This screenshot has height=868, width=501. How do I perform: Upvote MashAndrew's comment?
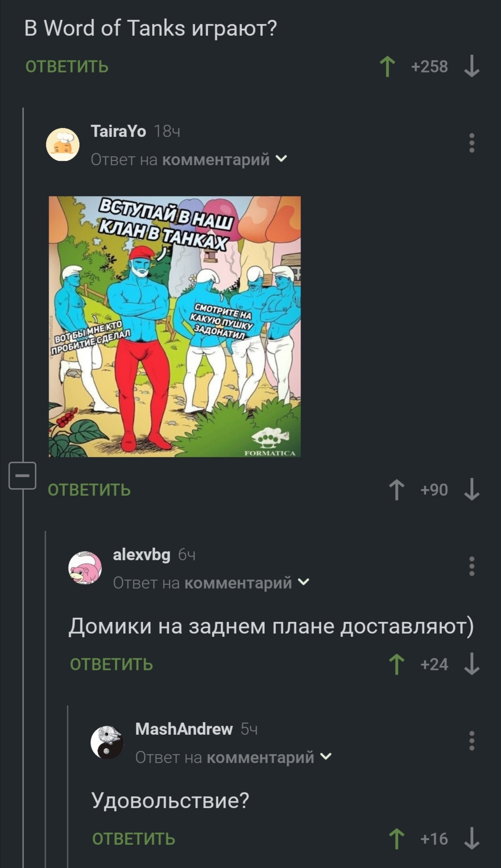[x=397, y=839]
